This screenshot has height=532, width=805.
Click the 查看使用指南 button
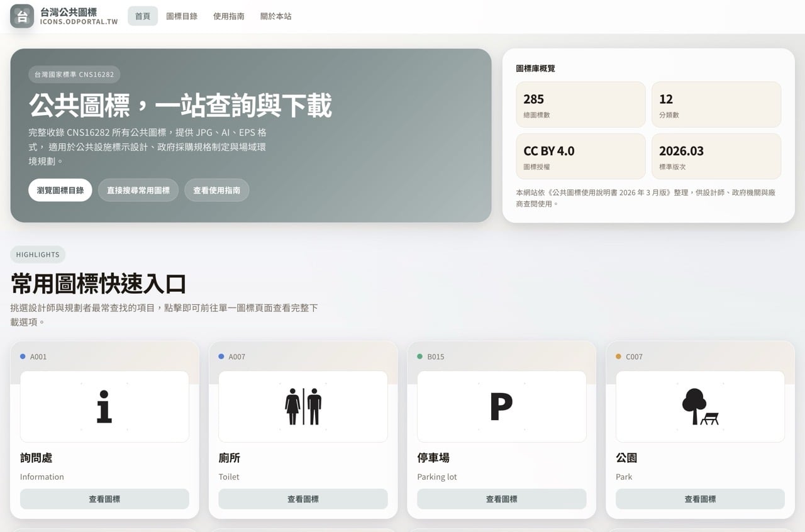(216, 190)
